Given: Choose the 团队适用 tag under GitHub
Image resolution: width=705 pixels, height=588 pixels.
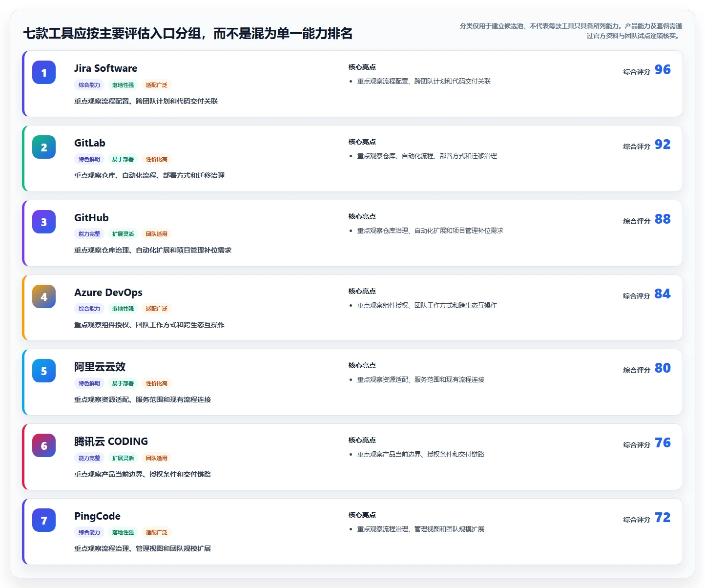Looking at the screenshot, I should click(157, 234).
